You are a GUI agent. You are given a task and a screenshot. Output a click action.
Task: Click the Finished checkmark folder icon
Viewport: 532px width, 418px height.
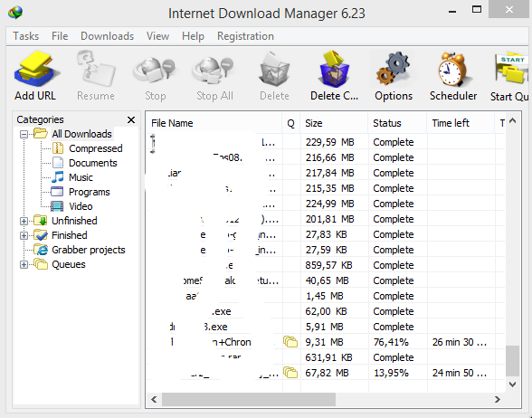tap(41, 235)
